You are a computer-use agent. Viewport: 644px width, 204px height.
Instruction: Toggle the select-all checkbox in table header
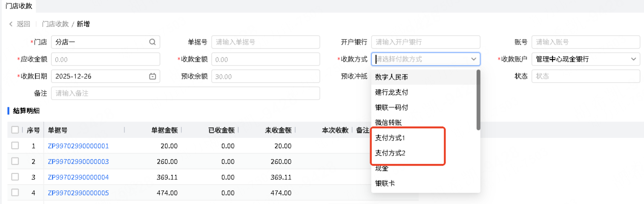tap(15, 130)
